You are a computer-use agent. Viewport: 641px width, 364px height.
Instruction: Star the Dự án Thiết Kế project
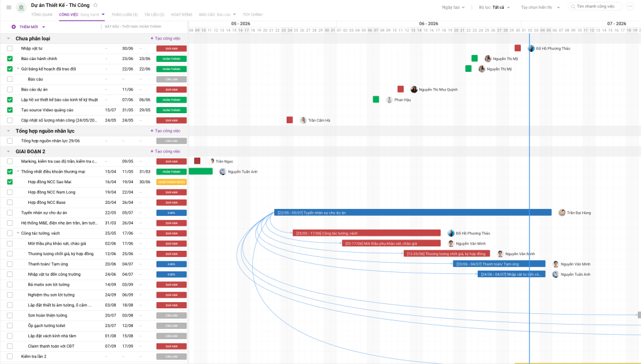(x=96, y=5)
